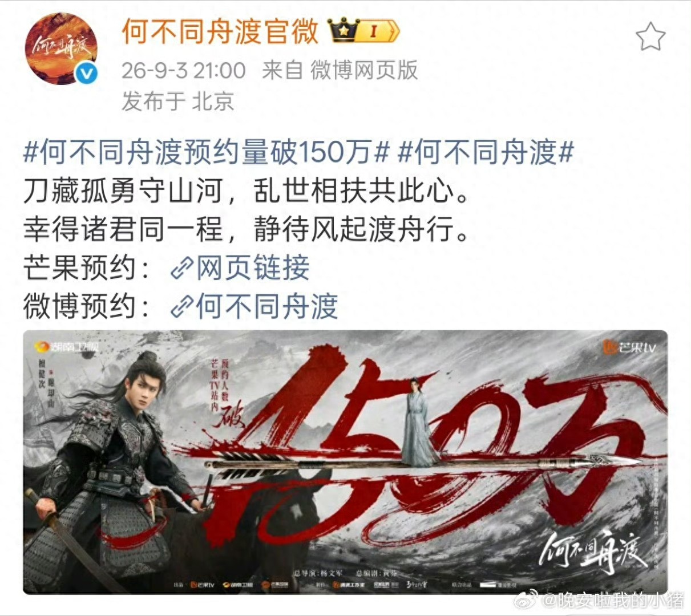
Task: Open hashtag #何不同舟渡预约量破150万#
Action: (x=207, y=152)
